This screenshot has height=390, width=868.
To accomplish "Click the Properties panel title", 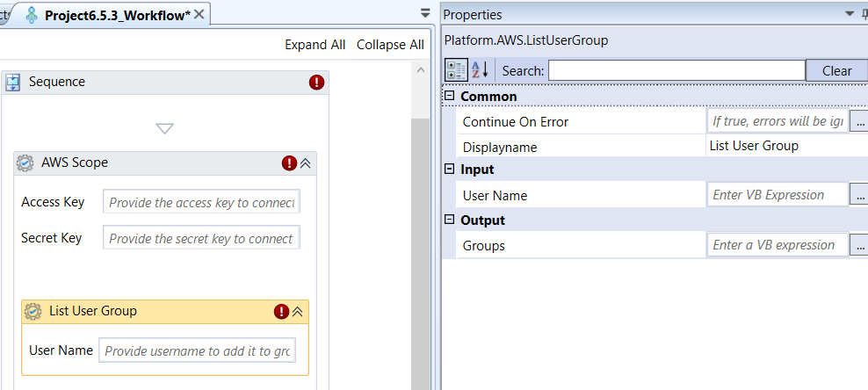I will coord(472,15).
